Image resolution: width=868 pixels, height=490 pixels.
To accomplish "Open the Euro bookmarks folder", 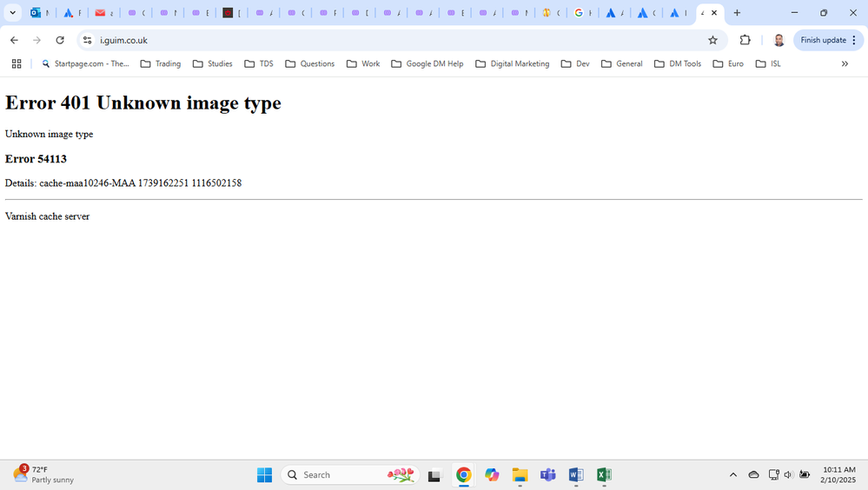I will click(728, 63).
